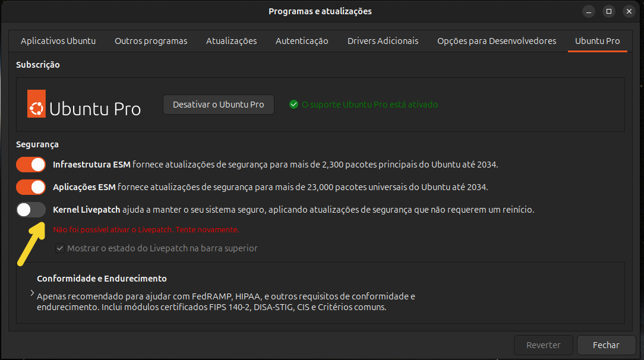Click the Reverter button
The image size is (644, 360).
point(543,345)
